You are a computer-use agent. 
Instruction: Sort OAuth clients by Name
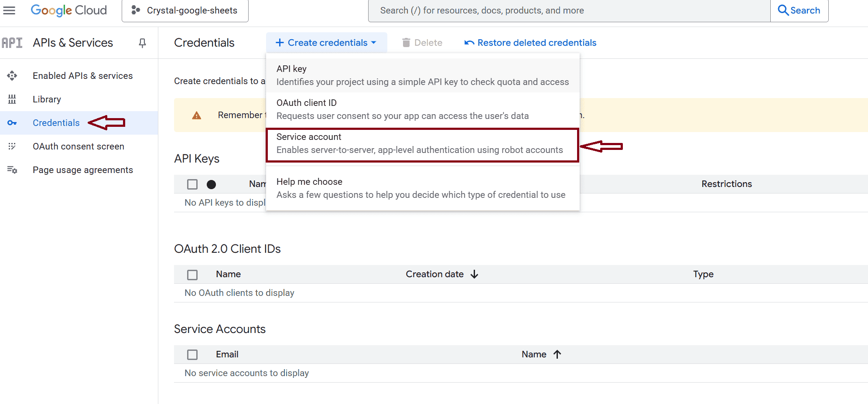pos(228,274)
